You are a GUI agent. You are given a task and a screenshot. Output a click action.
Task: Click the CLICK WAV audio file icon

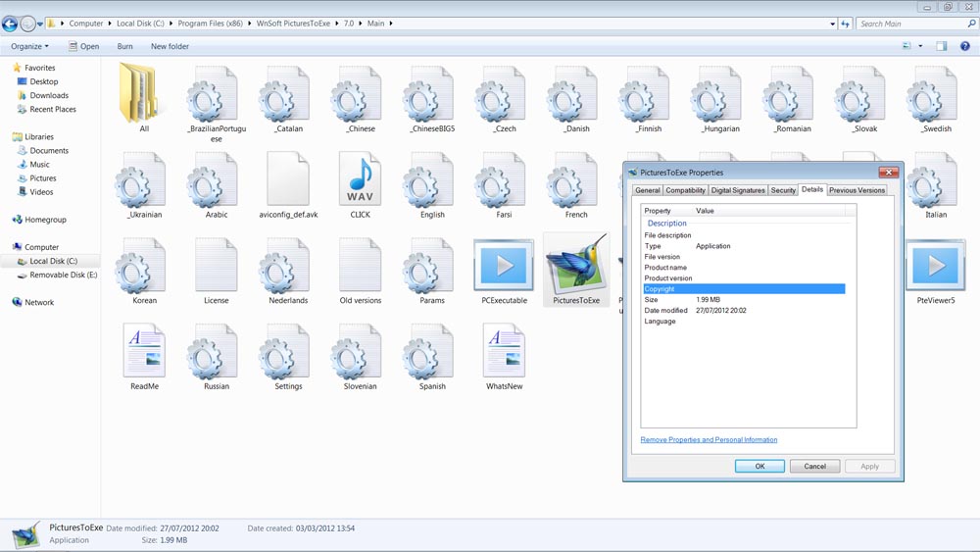tap(360, 179)
